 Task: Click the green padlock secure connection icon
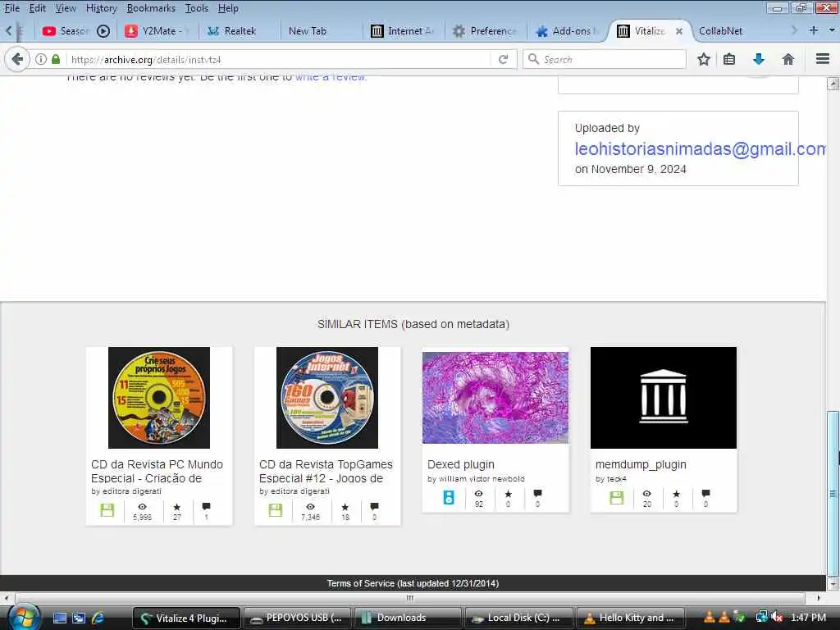click(56, 59)
